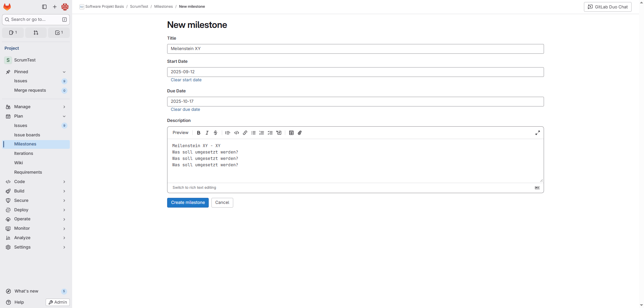
Task: Click the strikethrough formatting icon
Action: pyautogui.click(x=215, y=133)
